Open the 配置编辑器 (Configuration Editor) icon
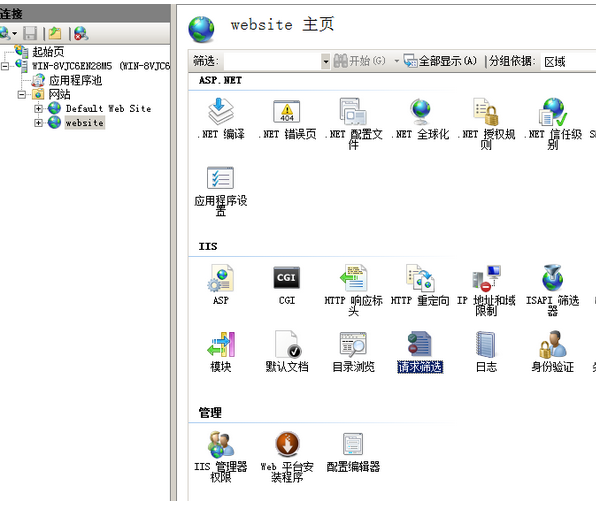Image resolution: width=596 pixels, height=523 pixels. pos(353,452)
